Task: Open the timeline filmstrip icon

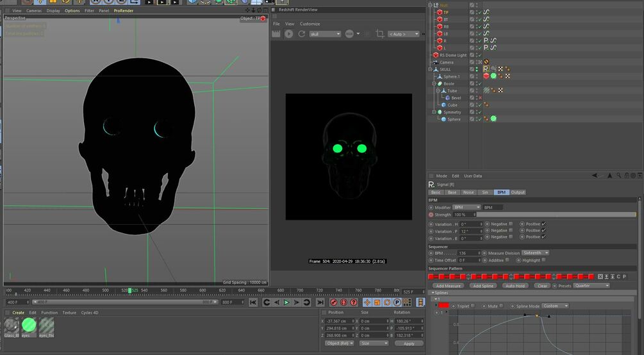Action: click(420, 302)
